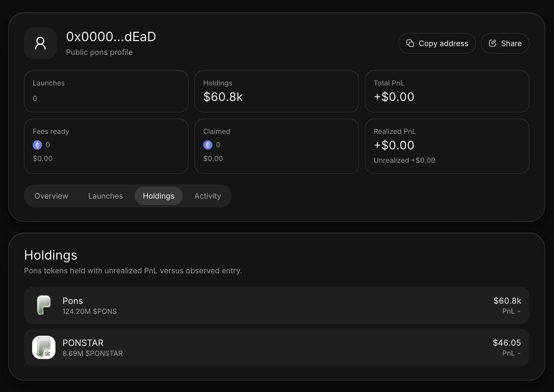Viewport: 554px width, 392px height.
Task: Click the Holdings $60.8k stat value
Action: 223,97
